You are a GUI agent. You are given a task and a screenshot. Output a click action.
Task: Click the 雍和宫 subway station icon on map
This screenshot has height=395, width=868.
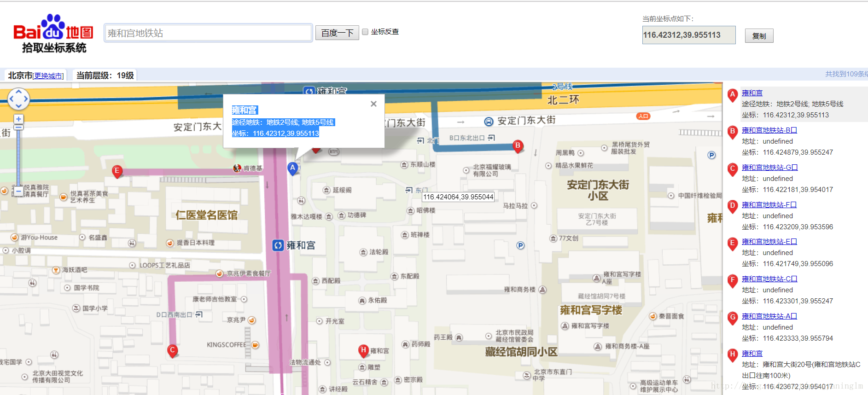(x=278, y=245)
